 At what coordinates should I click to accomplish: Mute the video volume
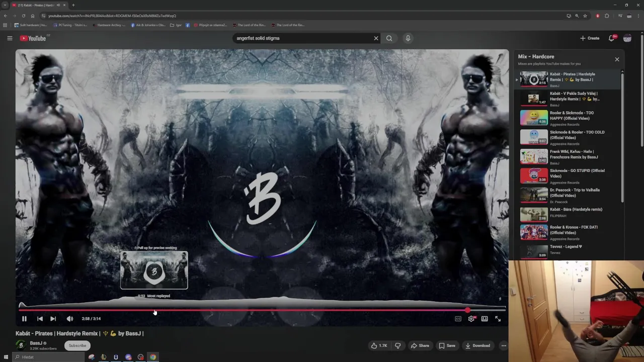[x=69, y=319]
